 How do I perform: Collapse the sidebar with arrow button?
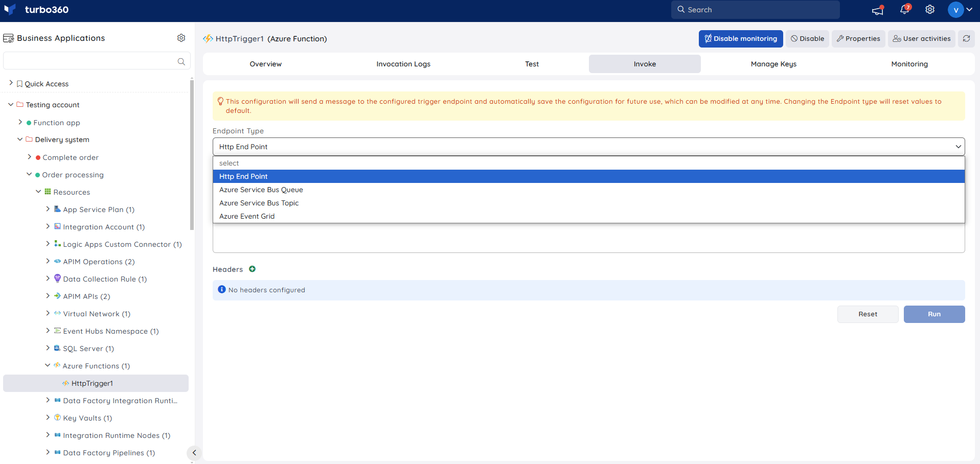pyautogui.click(x=194, y=453)
